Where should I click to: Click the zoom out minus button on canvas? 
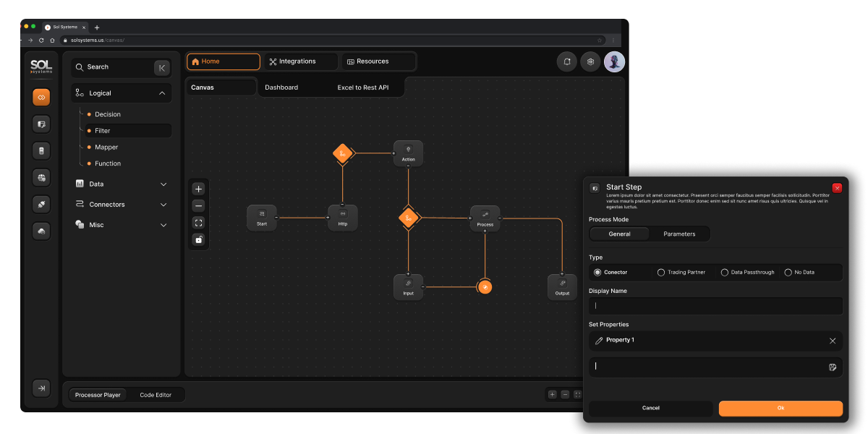[199, 205]
